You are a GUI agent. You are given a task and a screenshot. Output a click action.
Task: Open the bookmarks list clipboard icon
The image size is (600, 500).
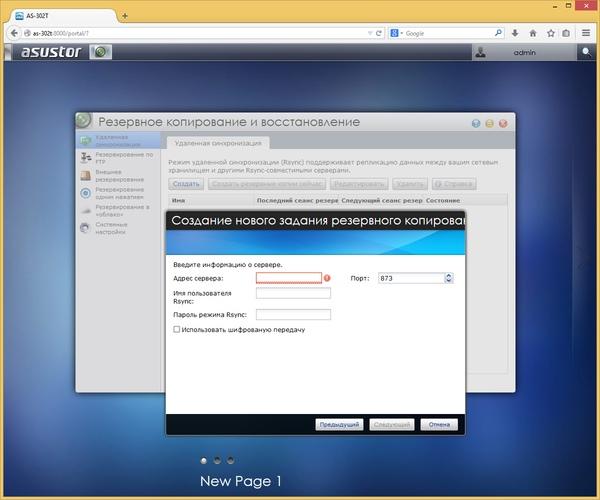point(566,33)
